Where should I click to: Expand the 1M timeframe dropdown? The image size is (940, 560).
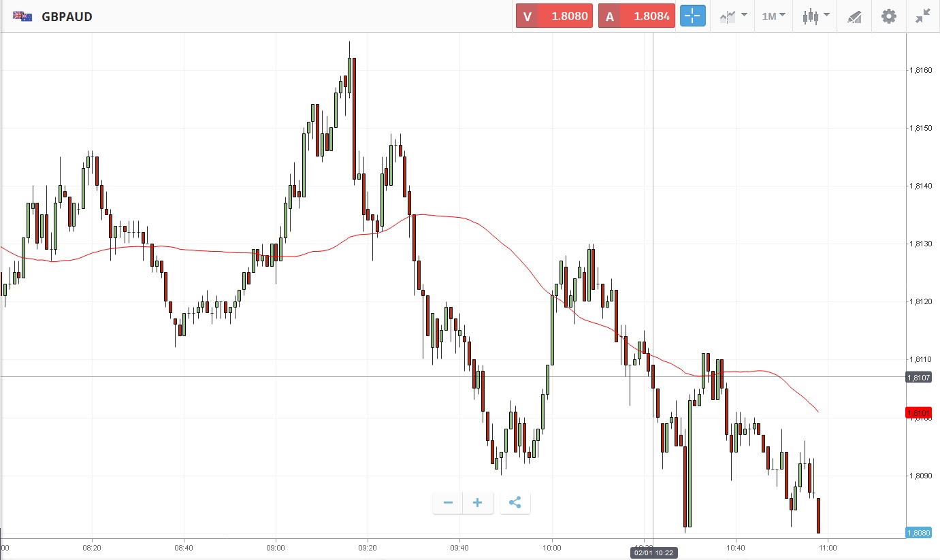coord(774,16)
